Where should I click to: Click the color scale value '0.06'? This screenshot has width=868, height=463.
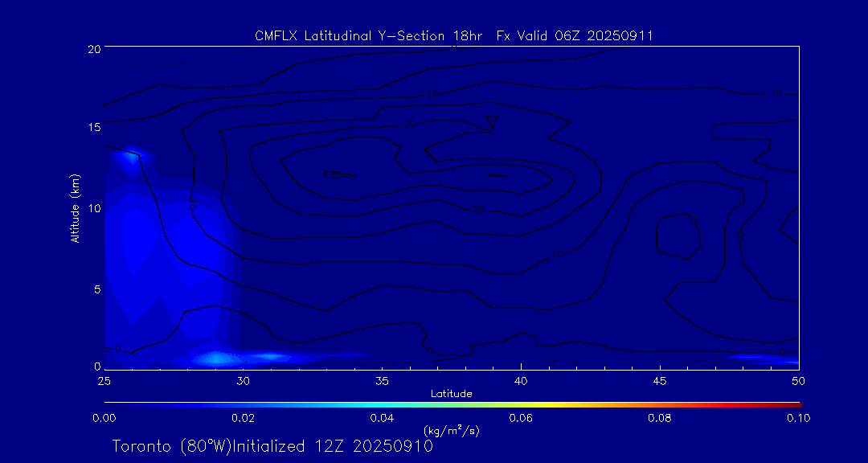(x=521, y=418)
